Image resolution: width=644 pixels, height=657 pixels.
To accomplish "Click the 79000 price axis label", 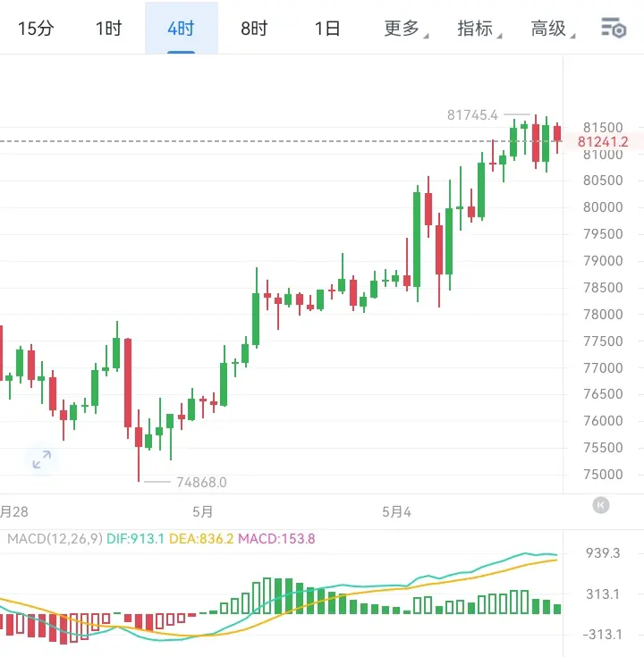I will point(603,261).
